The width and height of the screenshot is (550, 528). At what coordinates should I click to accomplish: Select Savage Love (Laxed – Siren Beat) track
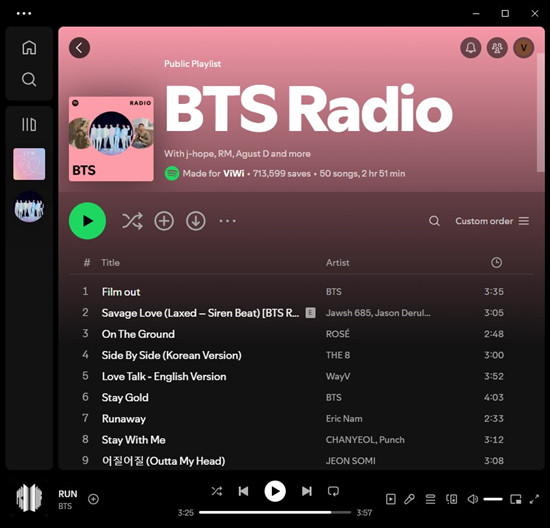click(x=200, y=313)
